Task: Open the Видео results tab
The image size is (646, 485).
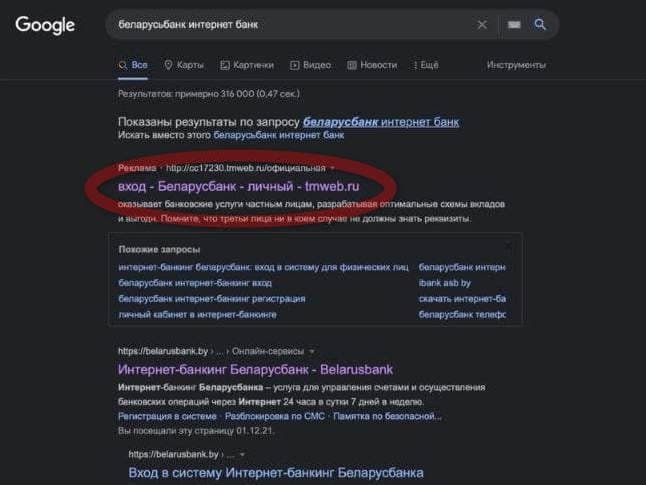Action: [x=310, y=65]
